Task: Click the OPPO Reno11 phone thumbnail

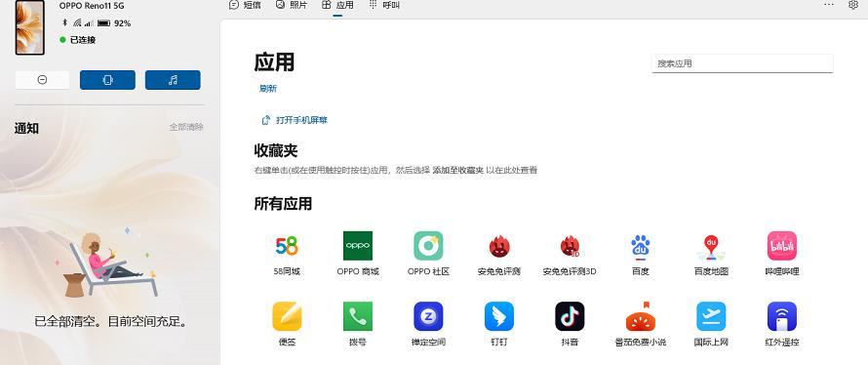Action: 30,27
